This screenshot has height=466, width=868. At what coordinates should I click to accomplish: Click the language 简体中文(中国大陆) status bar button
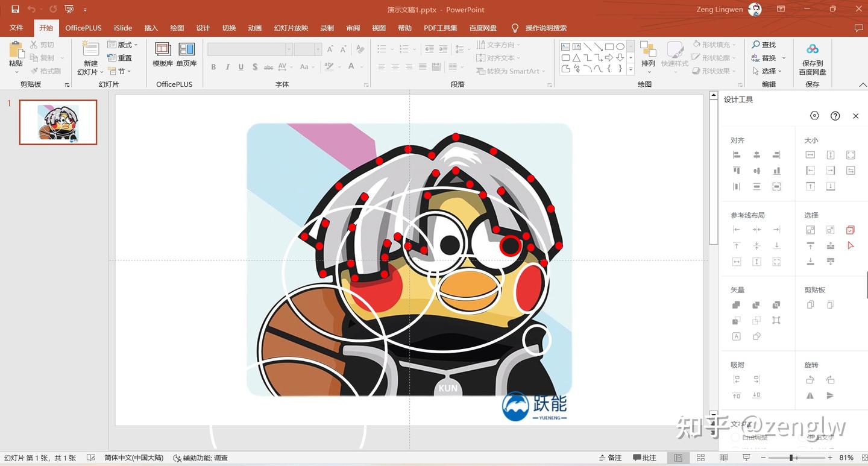[x=134, y=458]
